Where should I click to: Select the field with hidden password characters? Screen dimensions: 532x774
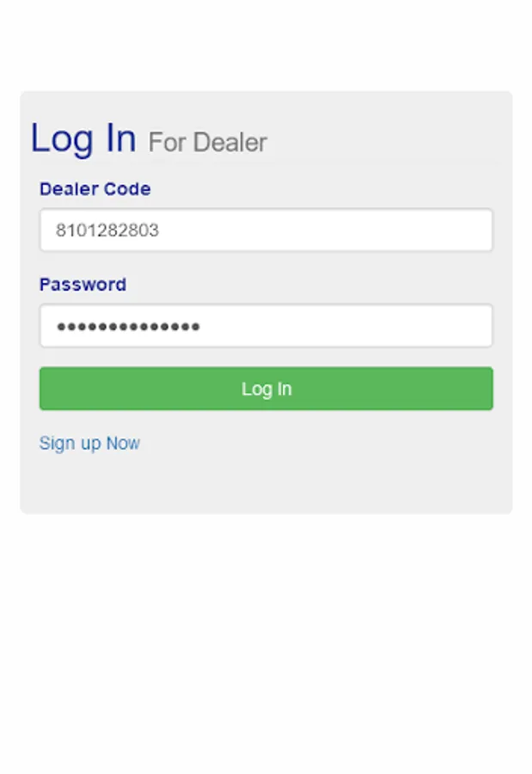266,326
